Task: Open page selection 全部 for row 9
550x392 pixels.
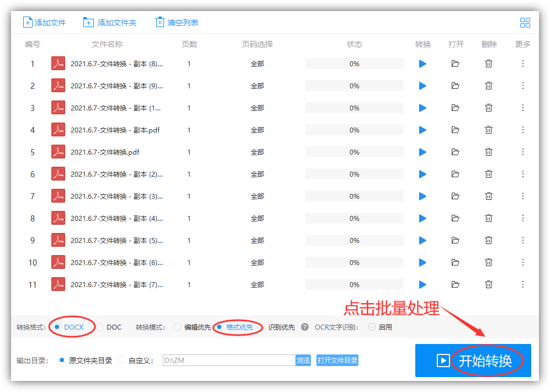Action: (x=257, y=241)
